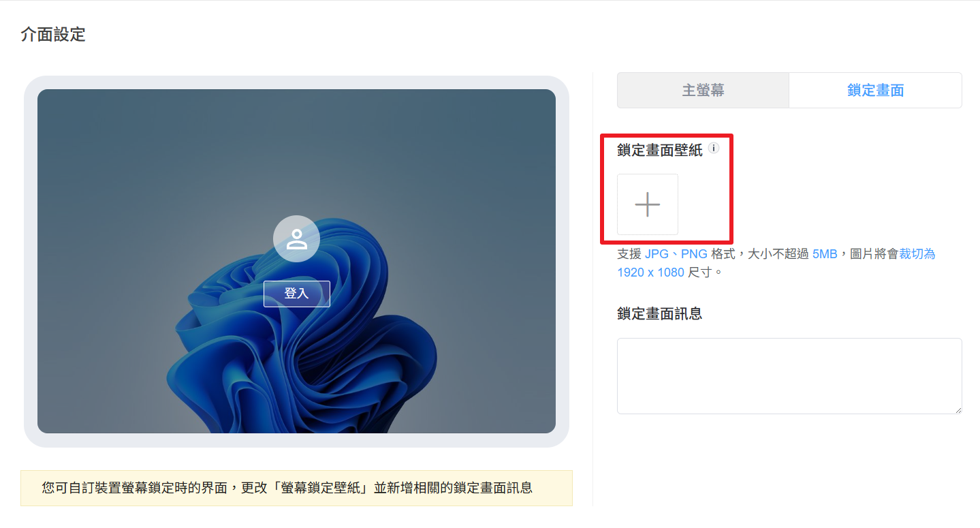Click the blue 5MB size limit text

pos(825,254)
